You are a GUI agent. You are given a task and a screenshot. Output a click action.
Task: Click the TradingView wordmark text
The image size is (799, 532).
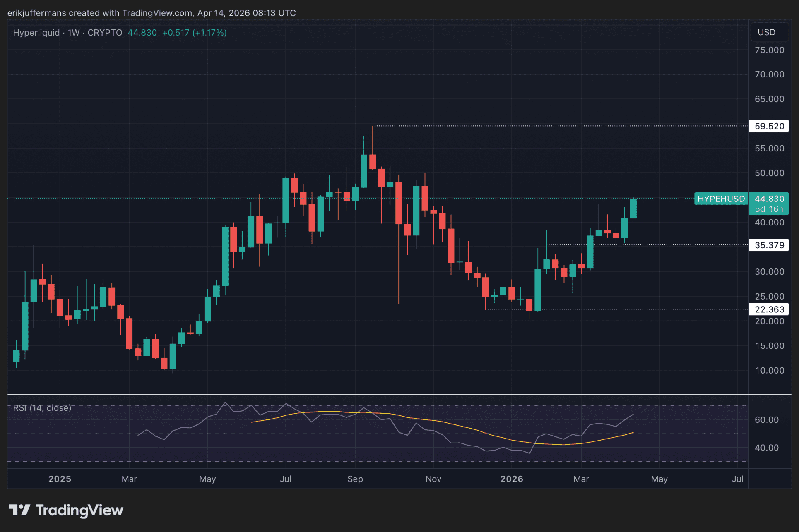pyautogui.click(x=79, y=510)
